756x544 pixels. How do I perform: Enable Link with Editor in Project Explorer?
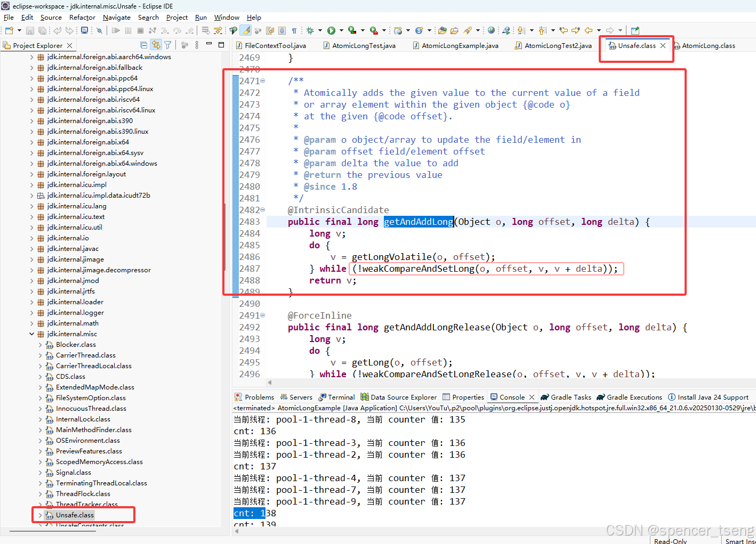coord(156,45)
